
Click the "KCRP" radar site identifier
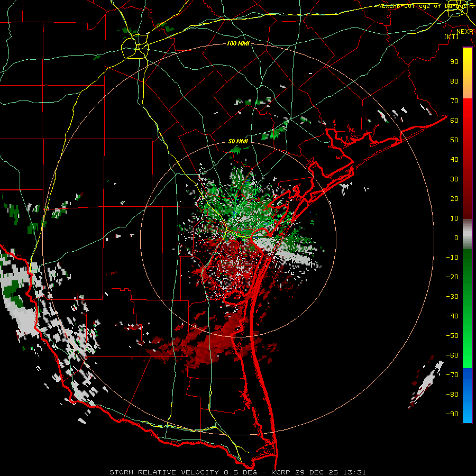[281, 472]
